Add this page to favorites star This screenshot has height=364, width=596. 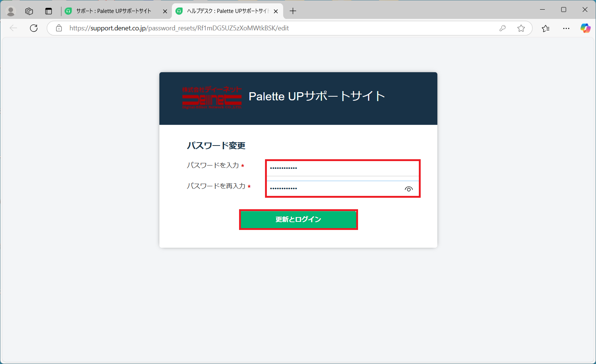pos(521,28)
